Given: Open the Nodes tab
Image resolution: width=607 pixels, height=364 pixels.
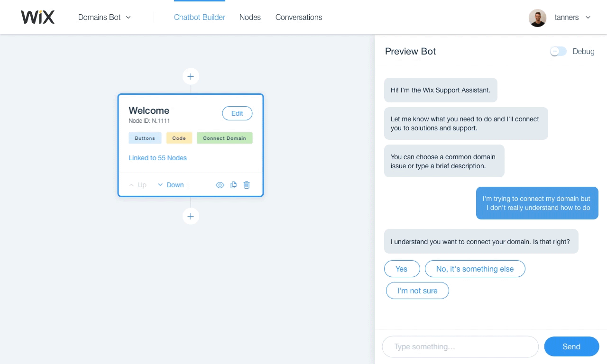Looking at the screenshot, I should (x=250, y=17).
